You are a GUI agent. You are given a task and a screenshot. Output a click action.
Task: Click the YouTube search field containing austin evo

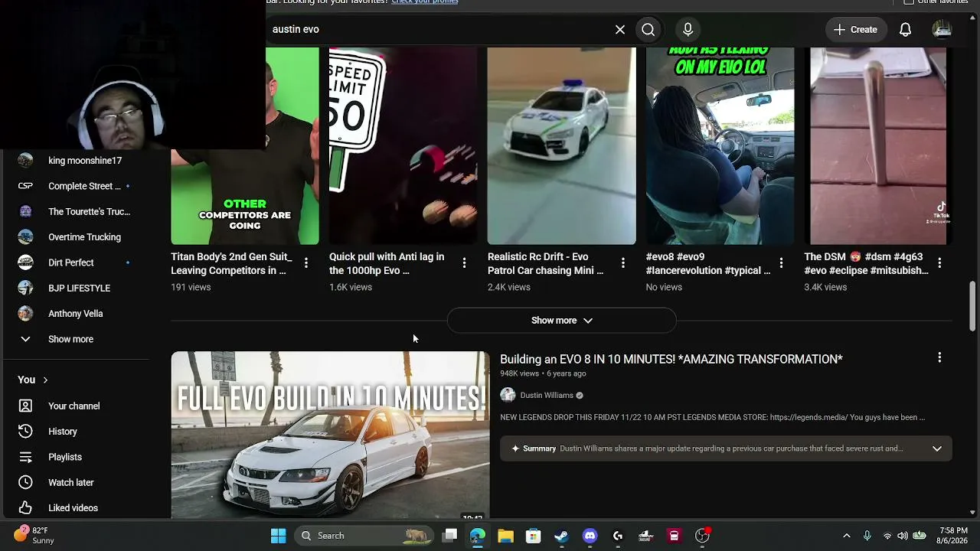436,29
